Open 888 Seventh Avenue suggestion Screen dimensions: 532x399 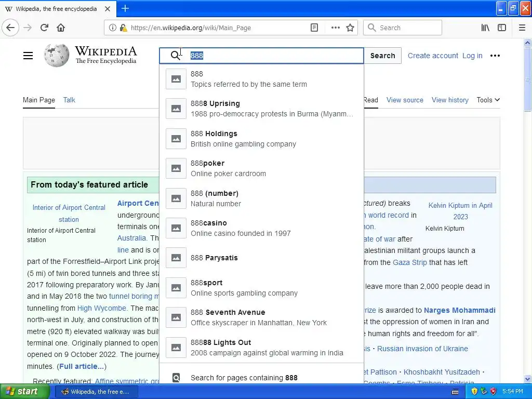[262, 317]
